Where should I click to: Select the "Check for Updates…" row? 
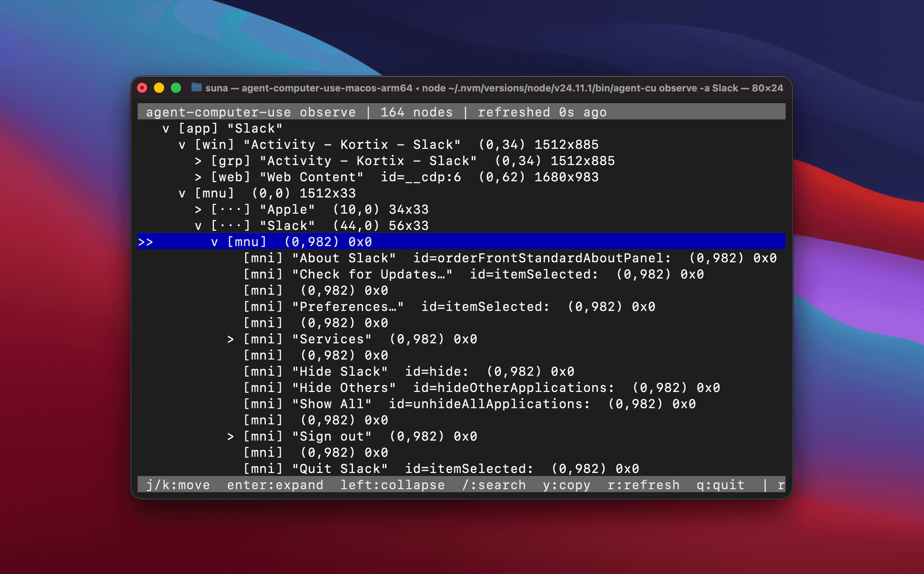coord(462,274)
